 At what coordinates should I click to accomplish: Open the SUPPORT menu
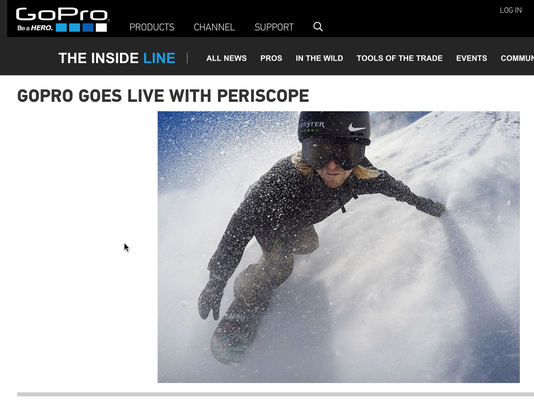tap(274, 27)
